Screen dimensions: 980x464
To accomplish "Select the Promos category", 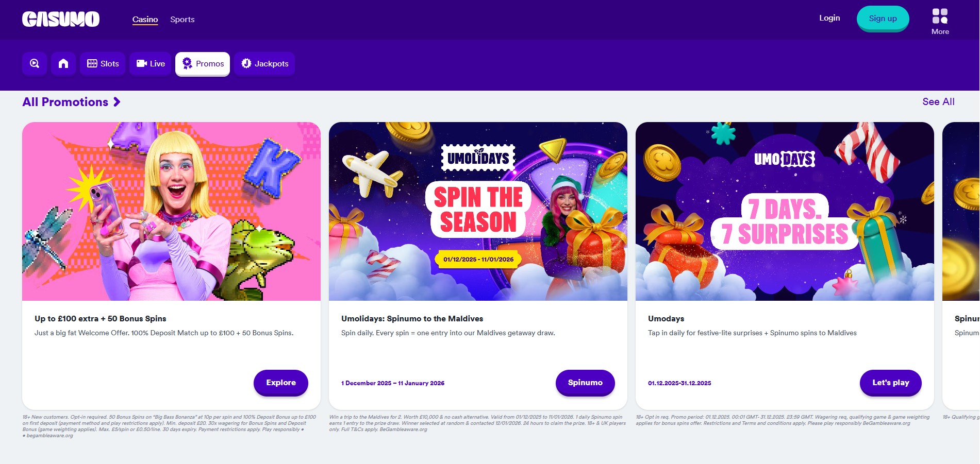I will tap(203, 64).
